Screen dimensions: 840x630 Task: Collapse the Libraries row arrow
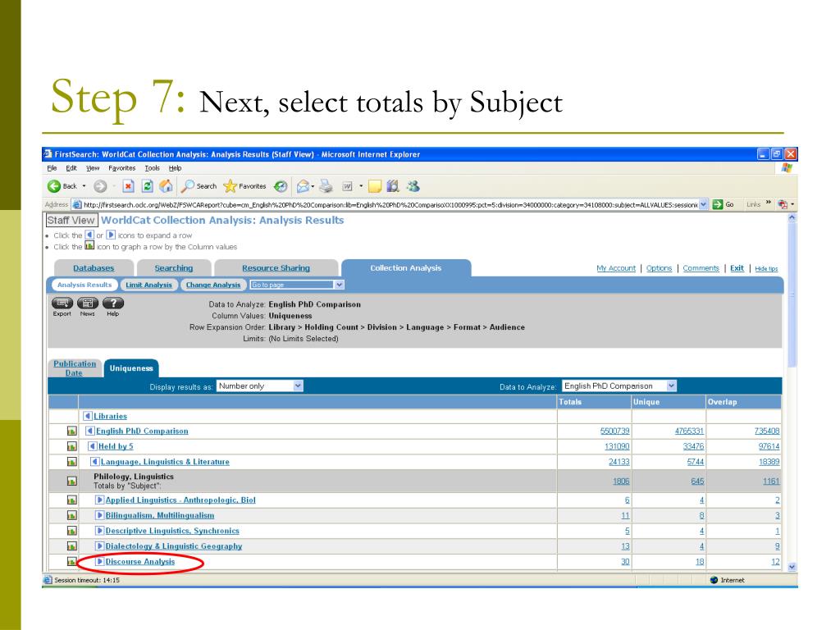tap(88, 416)
